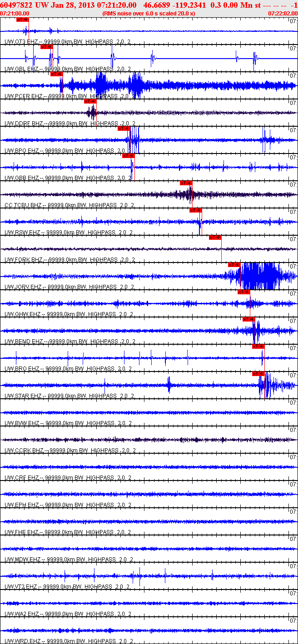The image size is (298, 644).
Task: Select the red pick flag on UW.GHW trace
Action: [x=244, y=292]
